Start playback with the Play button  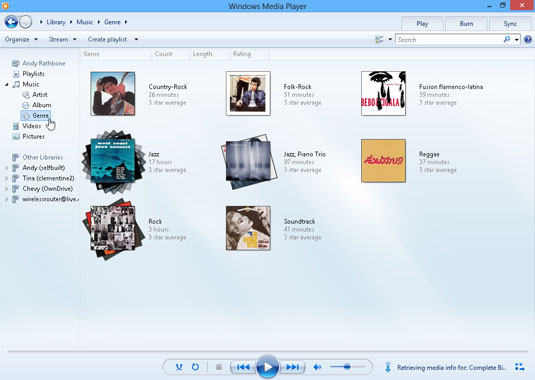click(268, 367)
